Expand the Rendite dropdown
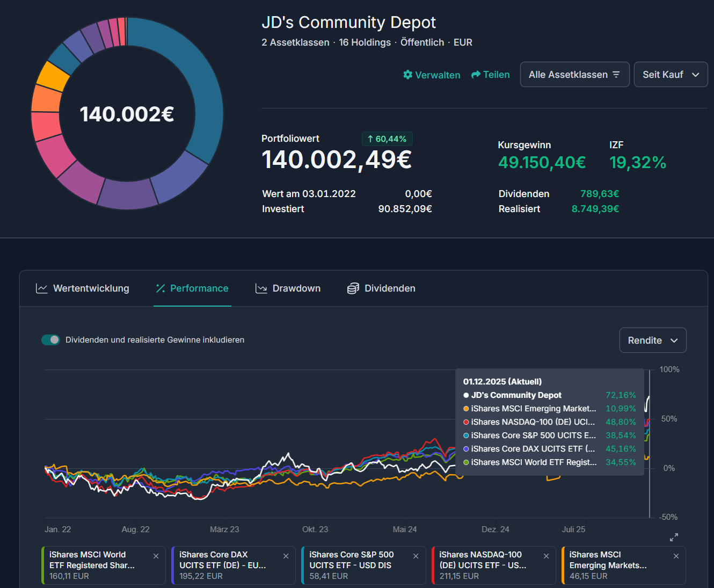The width and height of the screenshot is (714, 588). click(652, 340)
